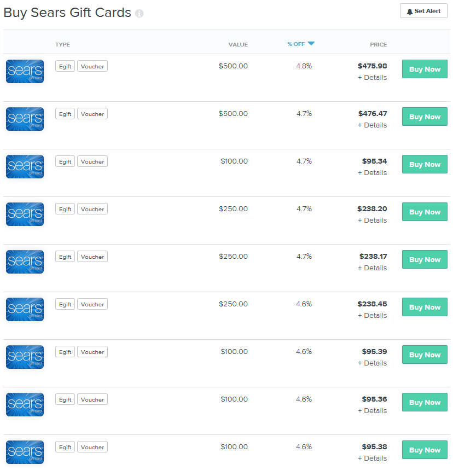The image size is (453, 476).
Task: Click the Set Alert bell button
Action: (423, 11)
